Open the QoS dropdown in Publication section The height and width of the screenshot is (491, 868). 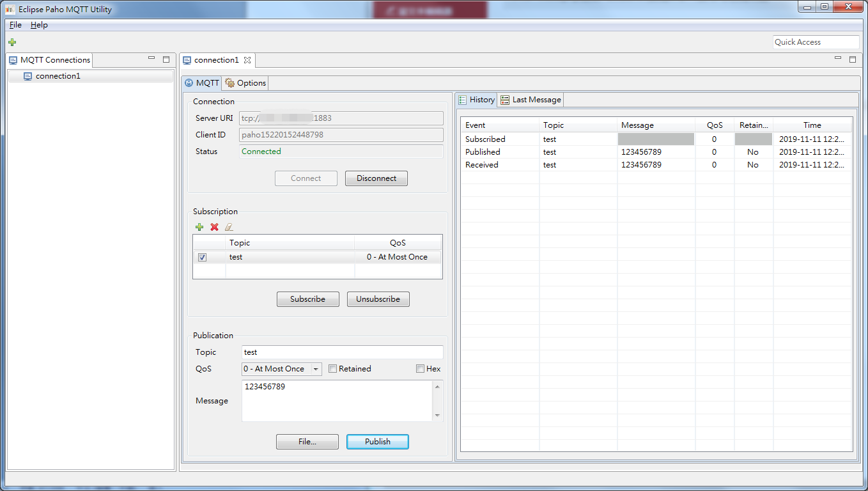pos(316,368)
